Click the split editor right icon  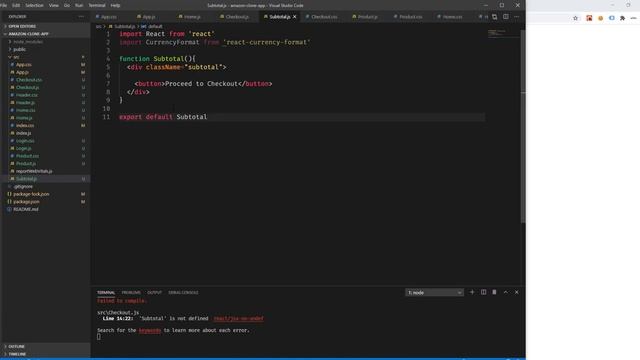pyautogui.click(x=506, y=17)
